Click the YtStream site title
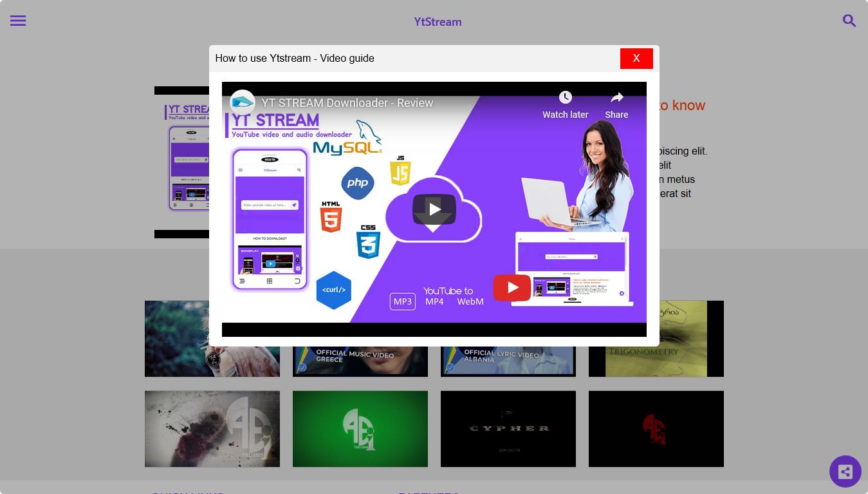 438,22
